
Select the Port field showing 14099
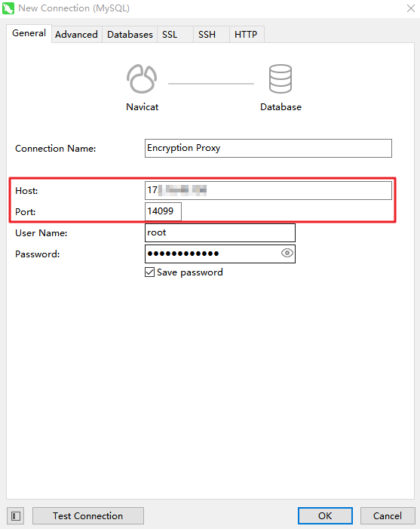[163, 211]
